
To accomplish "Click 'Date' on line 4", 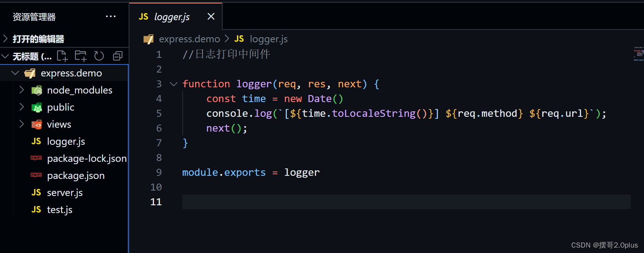I will pyautogui.click(x=320, y=99).
